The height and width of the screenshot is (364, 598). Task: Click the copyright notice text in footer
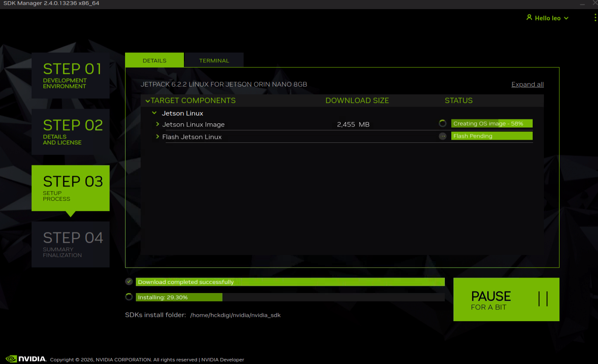124,360
